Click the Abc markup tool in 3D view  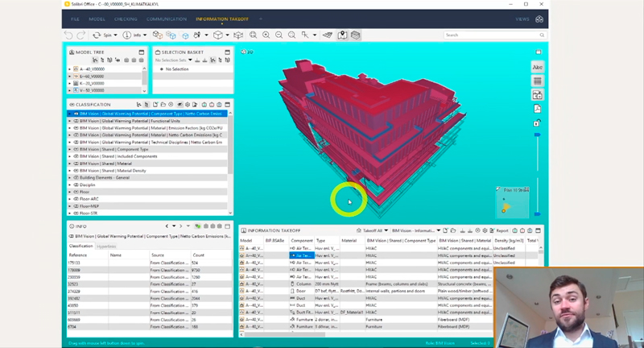click(537, 67)
